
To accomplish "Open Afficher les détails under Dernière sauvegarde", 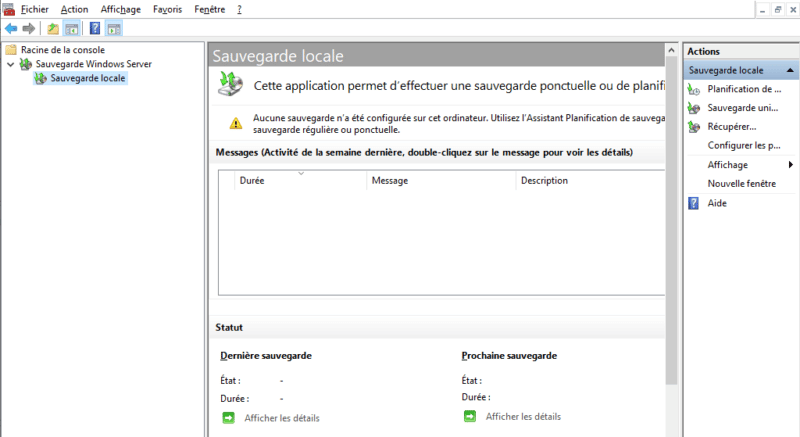I will (282, 418).
